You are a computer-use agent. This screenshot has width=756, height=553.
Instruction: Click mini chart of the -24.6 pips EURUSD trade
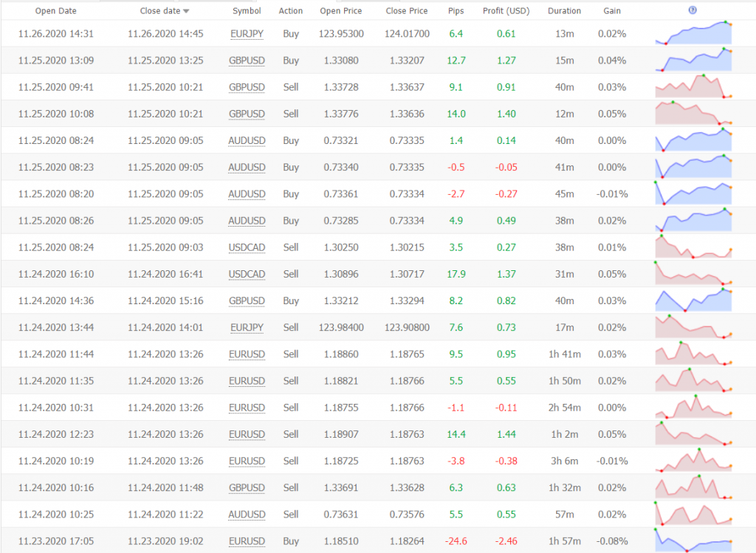coord(693,540)
